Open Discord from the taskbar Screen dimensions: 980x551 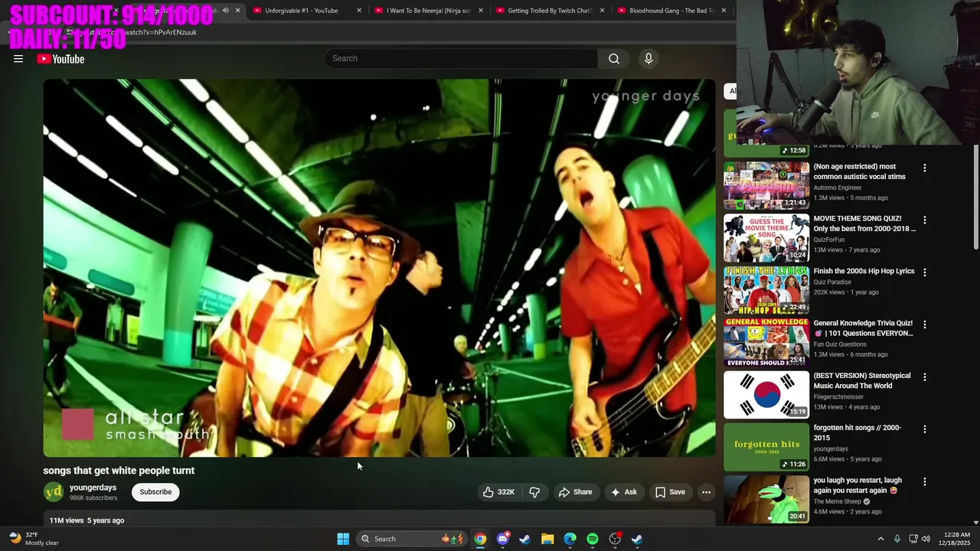pos(502,539)
